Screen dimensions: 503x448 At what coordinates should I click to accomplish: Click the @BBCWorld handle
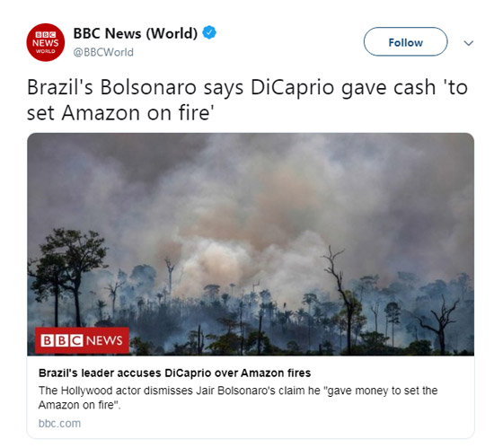(x=103, y=52)
